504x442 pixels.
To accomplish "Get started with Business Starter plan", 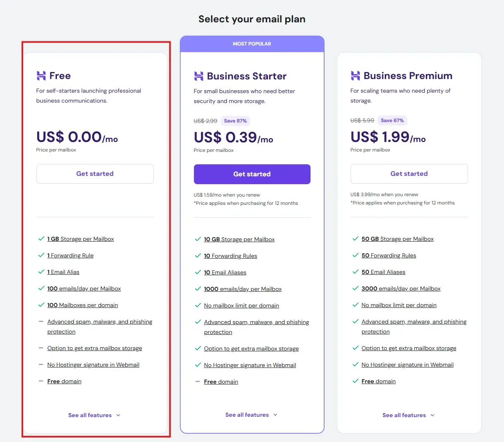I will tap(252, 174).
